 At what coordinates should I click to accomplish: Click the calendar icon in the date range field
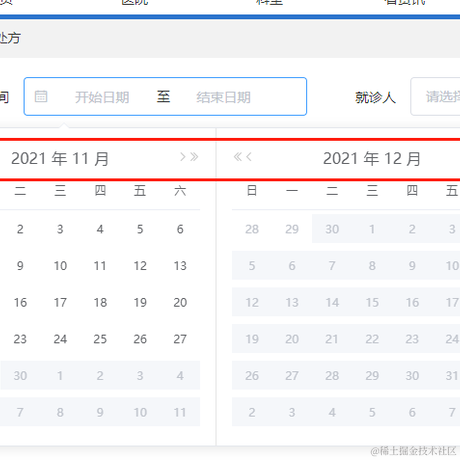(x=41, y=96)
